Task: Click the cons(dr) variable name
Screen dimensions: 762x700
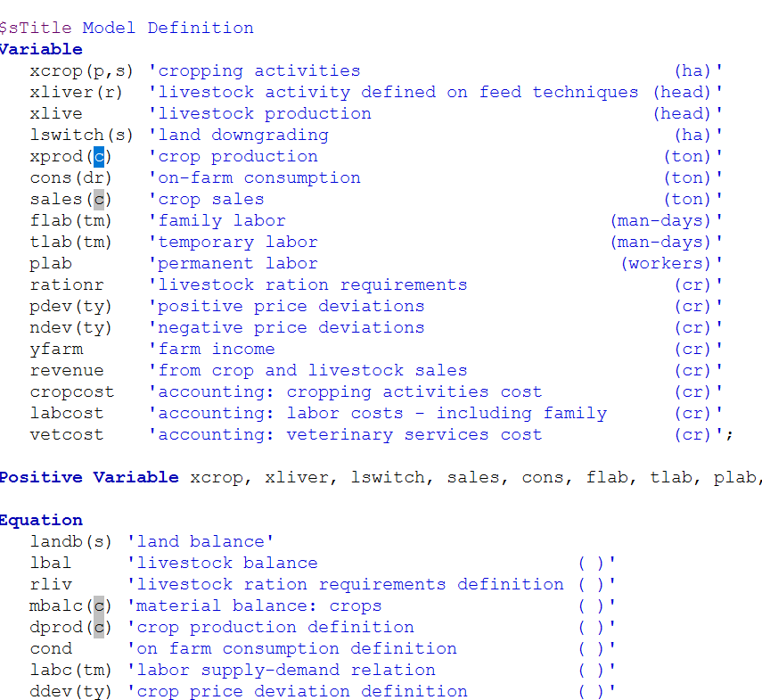Action: click(x=70, y=177)
